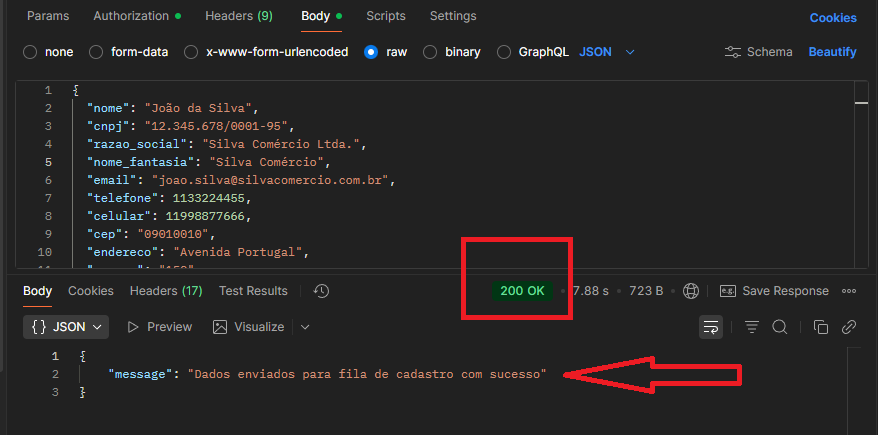Screen dimensions: 878x435
Task: Open the raw body JSON format dropdown
Action: (607, 52)
